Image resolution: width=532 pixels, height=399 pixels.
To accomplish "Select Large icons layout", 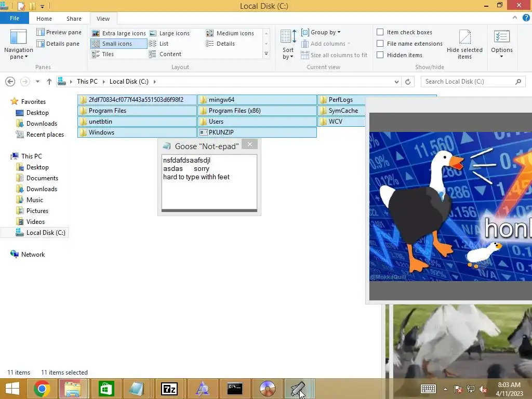I will 170,33.
